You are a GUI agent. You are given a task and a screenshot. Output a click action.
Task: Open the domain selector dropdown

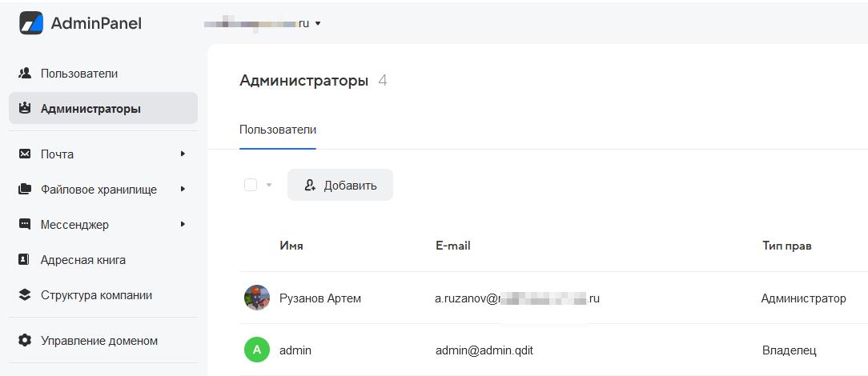point(318,24)
